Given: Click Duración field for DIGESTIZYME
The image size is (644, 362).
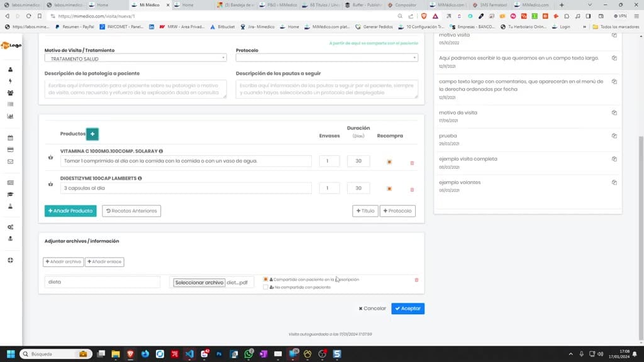Looking at the screenshot, I should (358, 188).
